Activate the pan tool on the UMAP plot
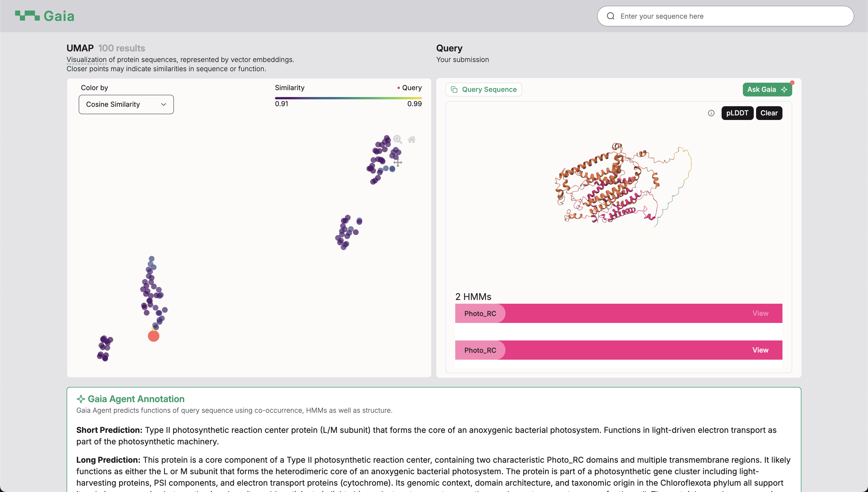 [x=398, y=162]
